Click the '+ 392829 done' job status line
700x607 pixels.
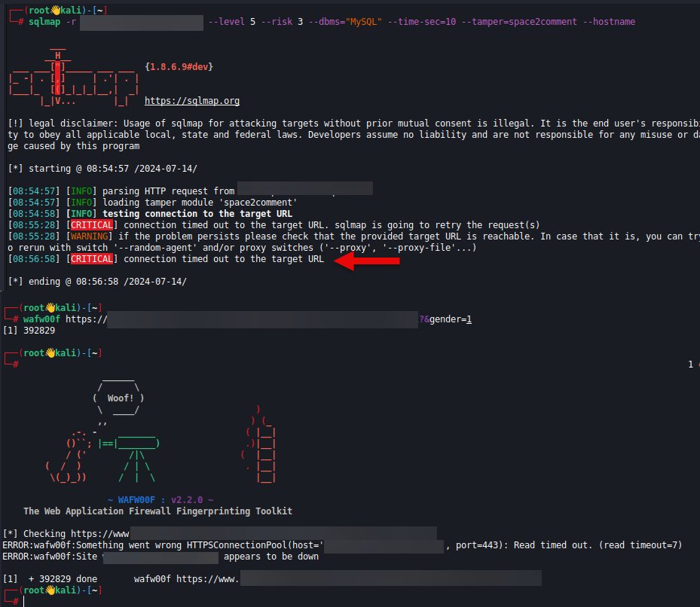(63, 579)
